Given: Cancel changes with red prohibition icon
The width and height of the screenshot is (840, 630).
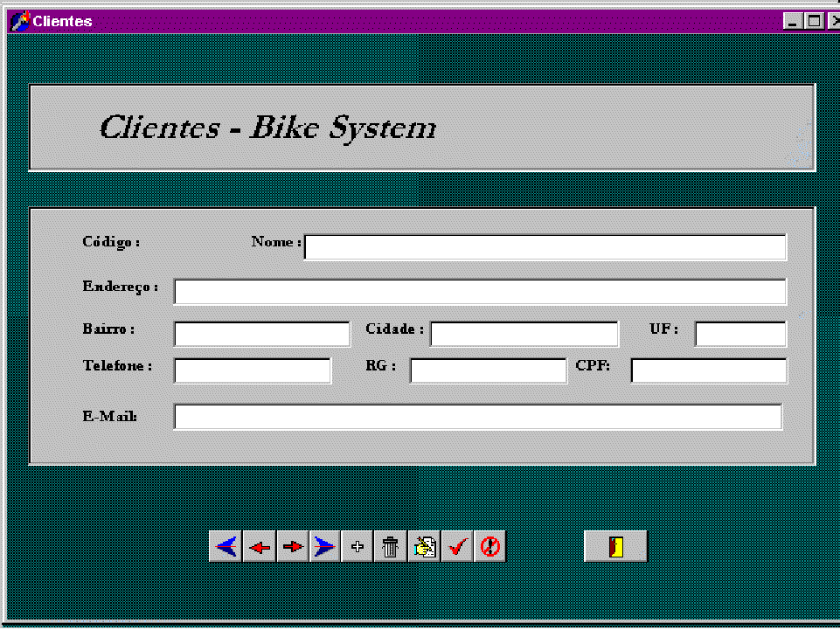Looking at the screenshot, I should [x=489, y=546].
